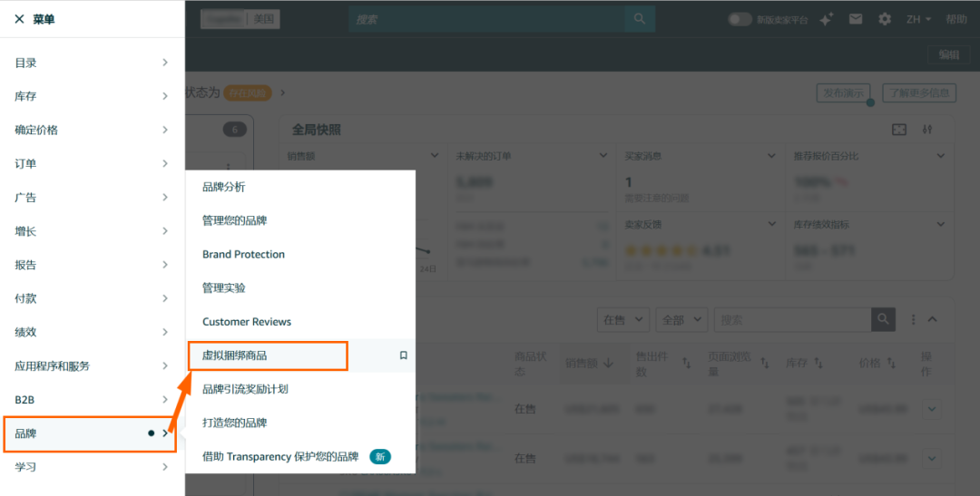Click the product table search magnifier button
This screenshot has height=496, width=980.
pyautogui.click(x=883, y=319)
